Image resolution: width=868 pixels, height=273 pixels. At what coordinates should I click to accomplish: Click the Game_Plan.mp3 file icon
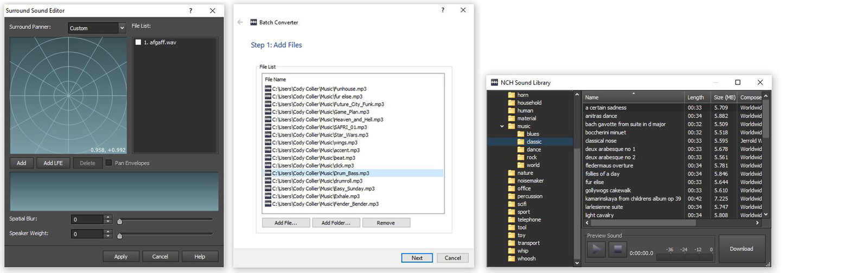point(268,112)
